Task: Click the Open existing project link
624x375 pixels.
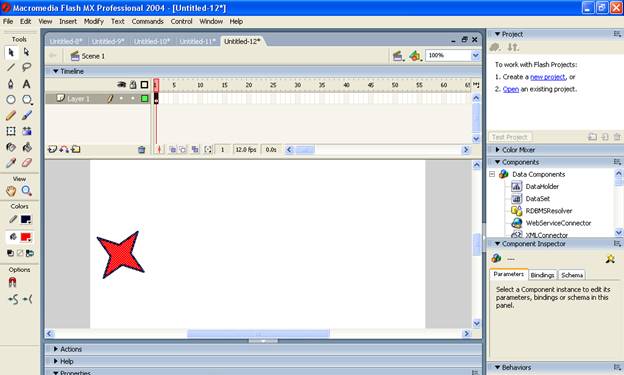Action: tap(511, 89)
